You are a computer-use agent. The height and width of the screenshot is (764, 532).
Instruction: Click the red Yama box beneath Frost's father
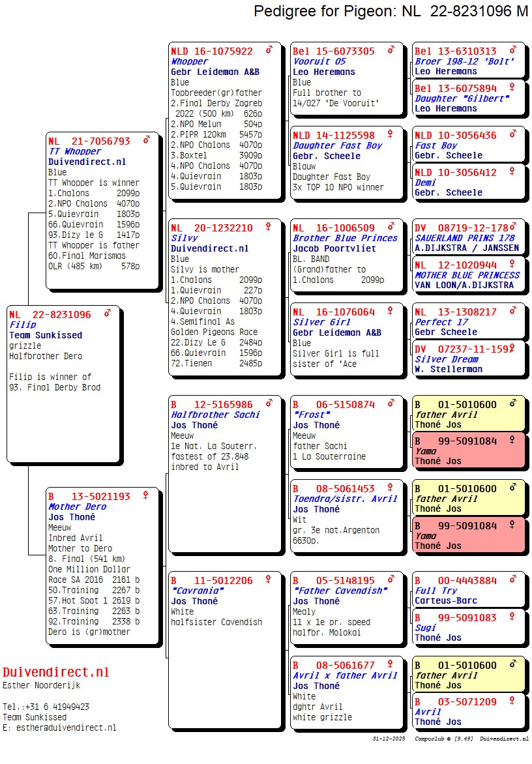coord(468,450)
